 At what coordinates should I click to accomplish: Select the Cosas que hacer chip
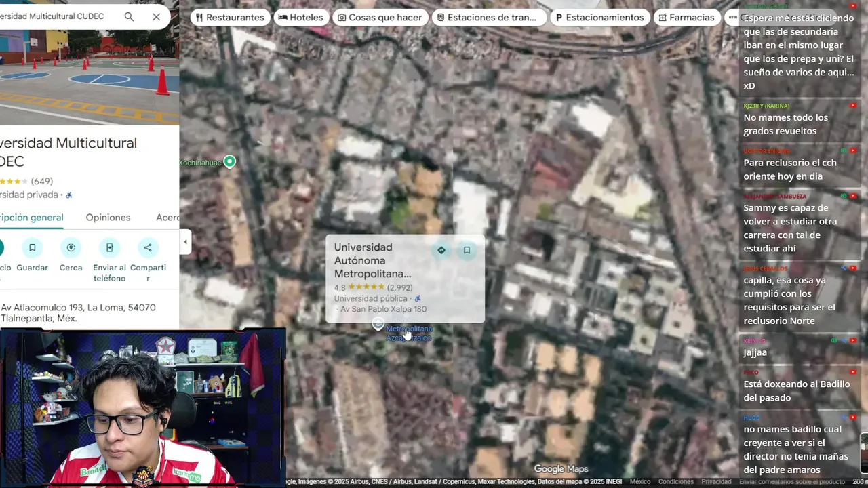[x=380, y=17]
